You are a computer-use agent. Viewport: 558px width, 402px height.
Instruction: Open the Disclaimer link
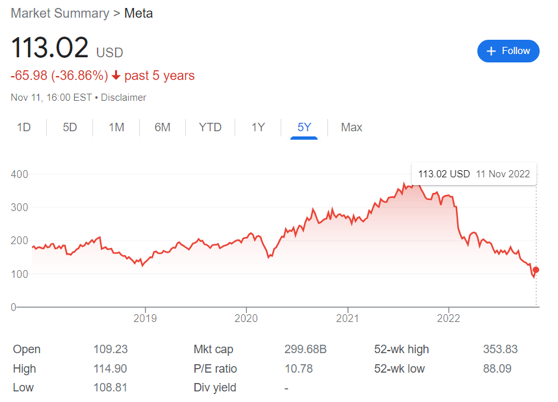coord(123,97)
